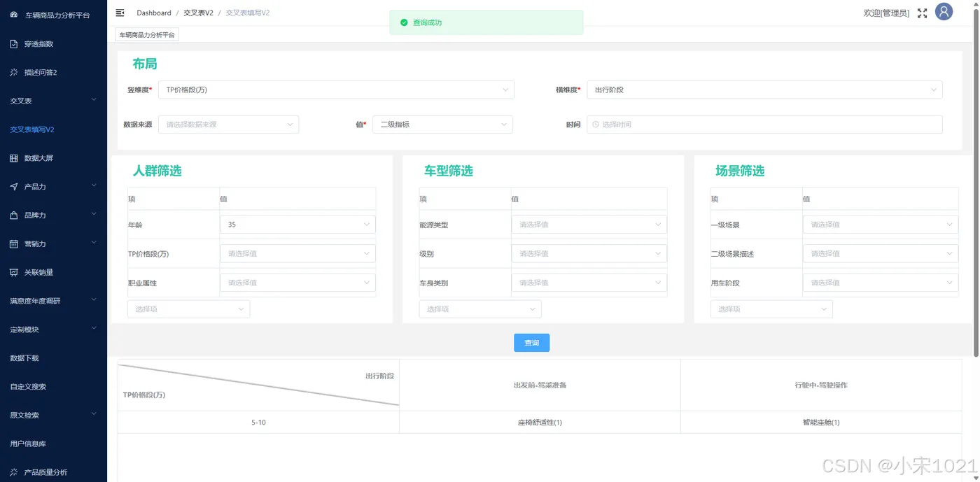Viewport: 980px width, 482px height.
Task: Click the blue 查询 button
Action: pos(531,343)
